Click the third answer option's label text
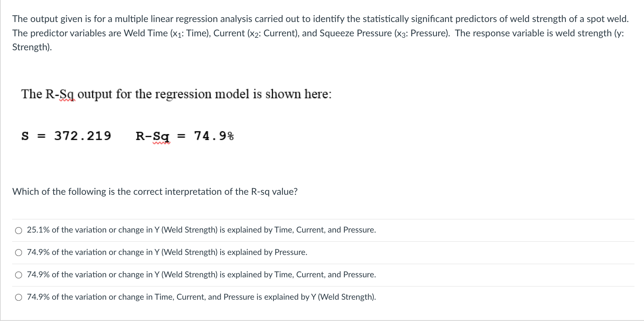The height and width of the screenshot is (325, 644). [201, 275]
